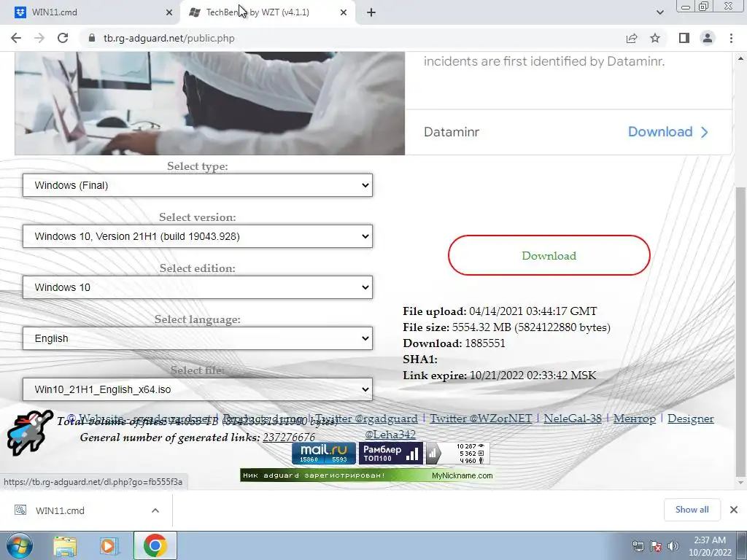Click the red-outlined Download button

pyautogui.click(x=549, y=255)
